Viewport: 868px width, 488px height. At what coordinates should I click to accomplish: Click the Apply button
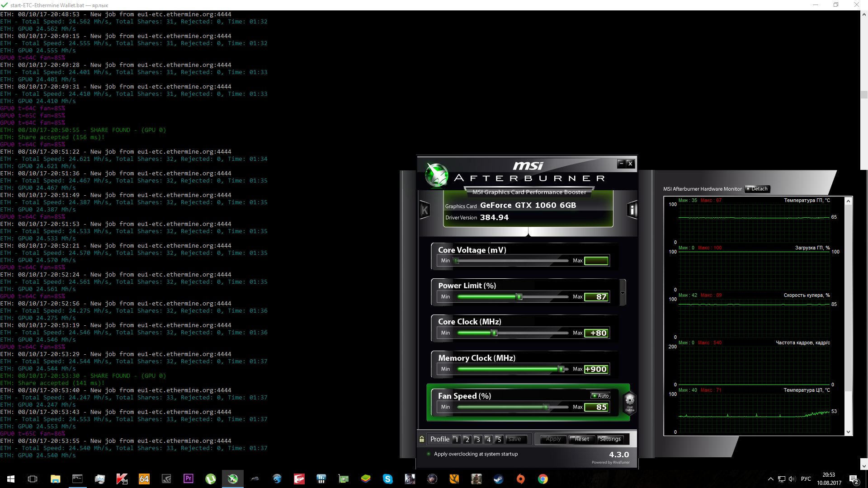[553, 439]
